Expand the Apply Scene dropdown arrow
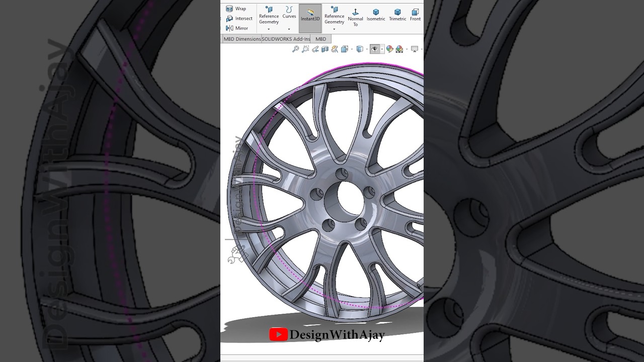 tap(407, 49)
